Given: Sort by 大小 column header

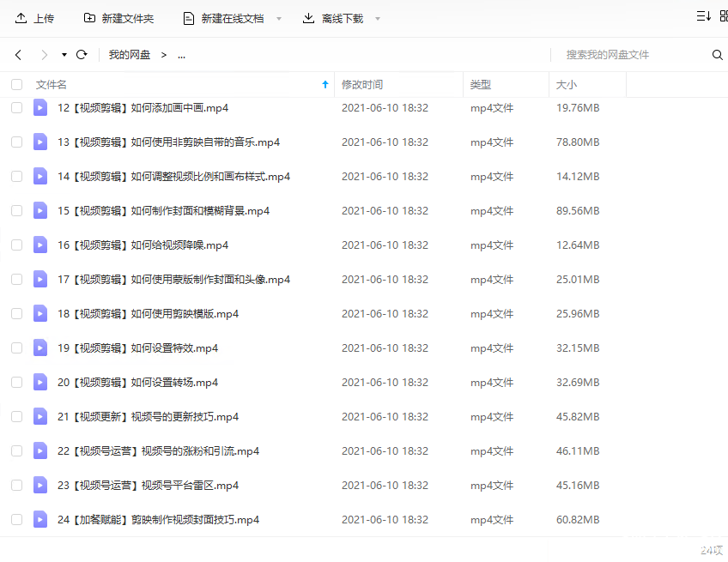Looking at the screenshot, I should click(x=567, y=85).
